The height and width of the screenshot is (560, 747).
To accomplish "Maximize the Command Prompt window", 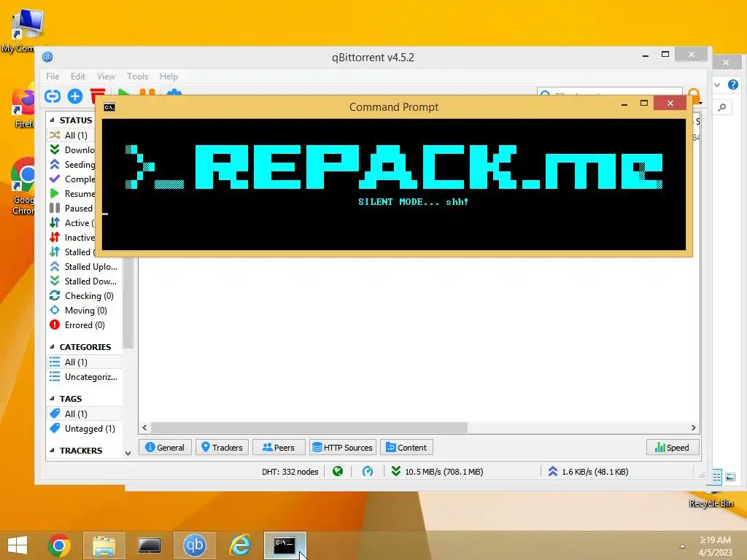I will coord(644,104).
